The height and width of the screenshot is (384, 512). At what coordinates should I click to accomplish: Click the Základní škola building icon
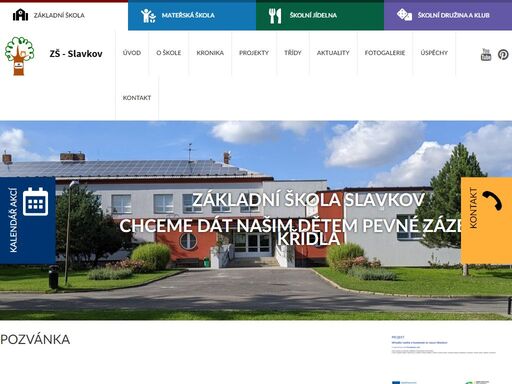pos(20,15)
